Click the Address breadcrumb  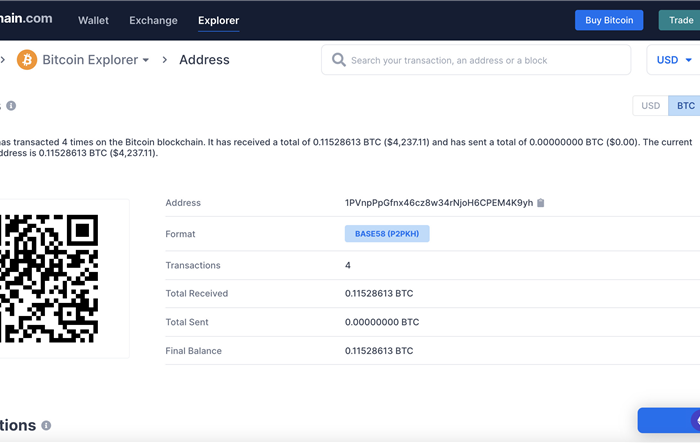204,60
